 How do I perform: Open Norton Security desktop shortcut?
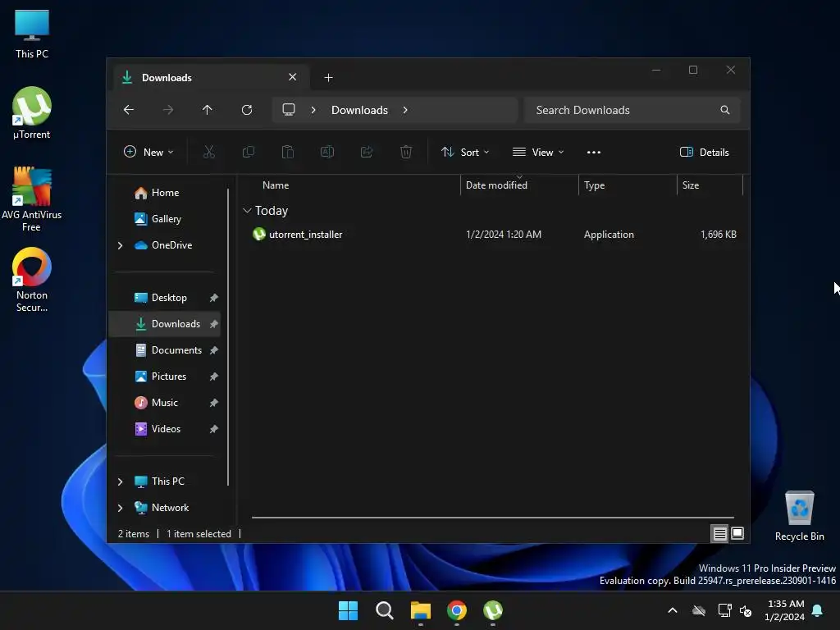pos(32,280)
